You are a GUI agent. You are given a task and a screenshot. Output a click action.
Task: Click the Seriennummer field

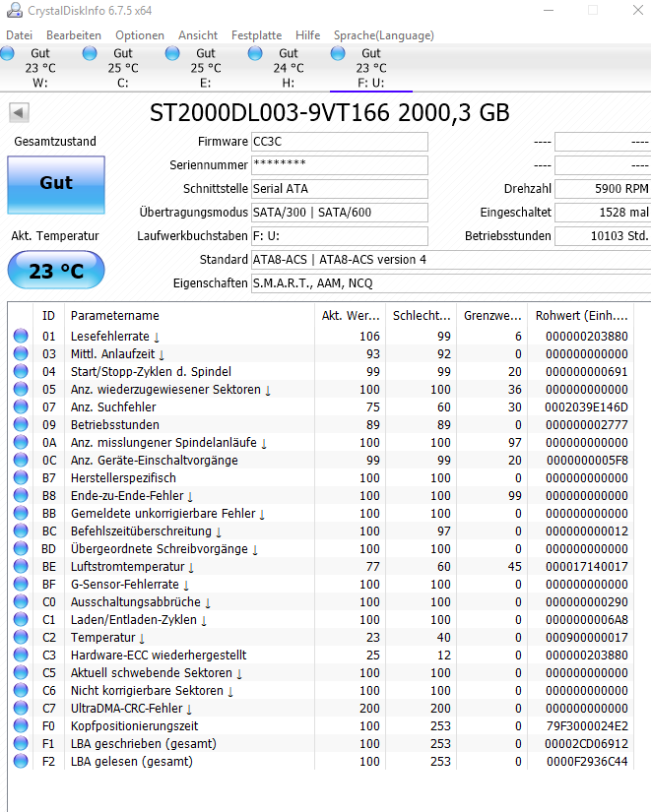tap(340, 165)
